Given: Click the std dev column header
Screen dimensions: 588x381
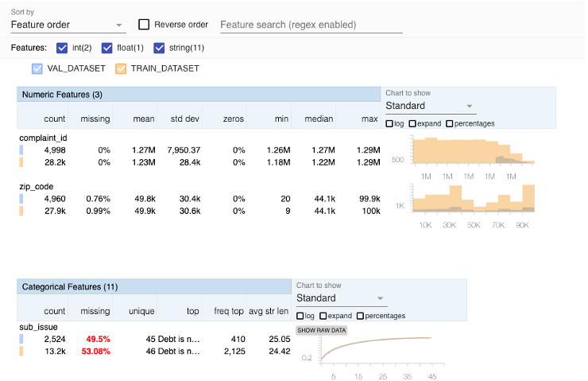Looking at the screenshot, I should [185, 119].
